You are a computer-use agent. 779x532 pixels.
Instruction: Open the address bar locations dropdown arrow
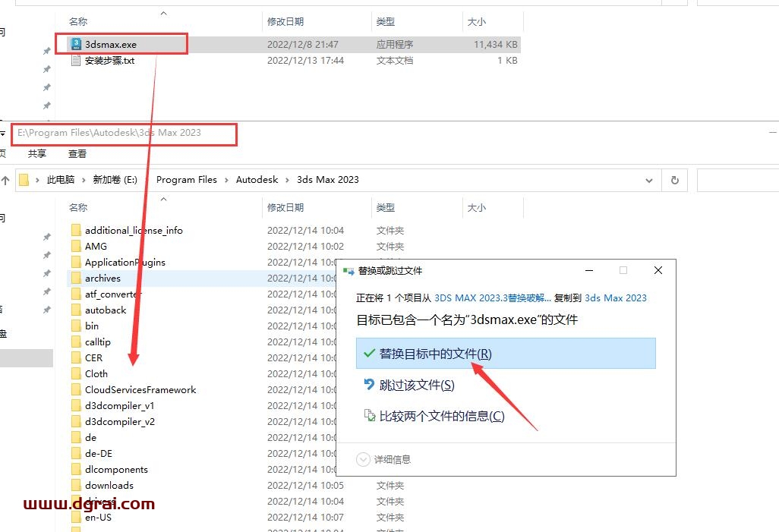coord(649,180)
